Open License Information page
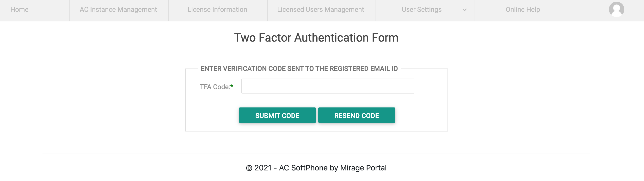Screen dimensions: 644x181 click(x=217, y=10)
